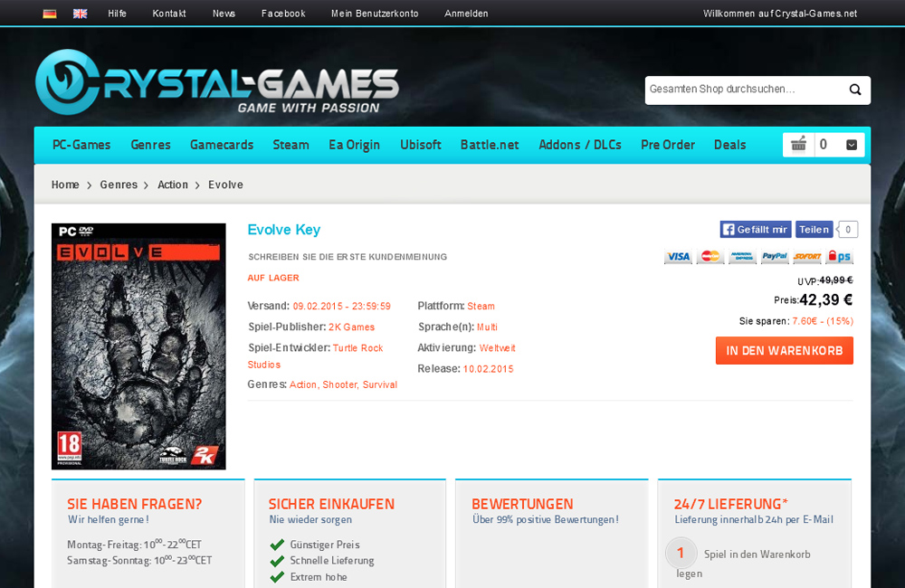
Task: Click the Sie haben Fragen? heading
Action: click(135, 505)
